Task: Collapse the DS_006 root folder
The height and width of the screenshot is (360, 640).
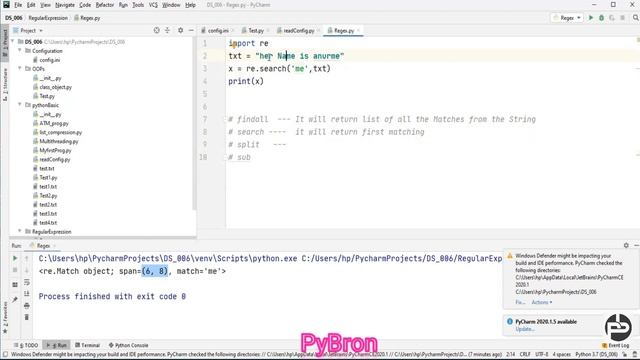Action: pos(13,42)
